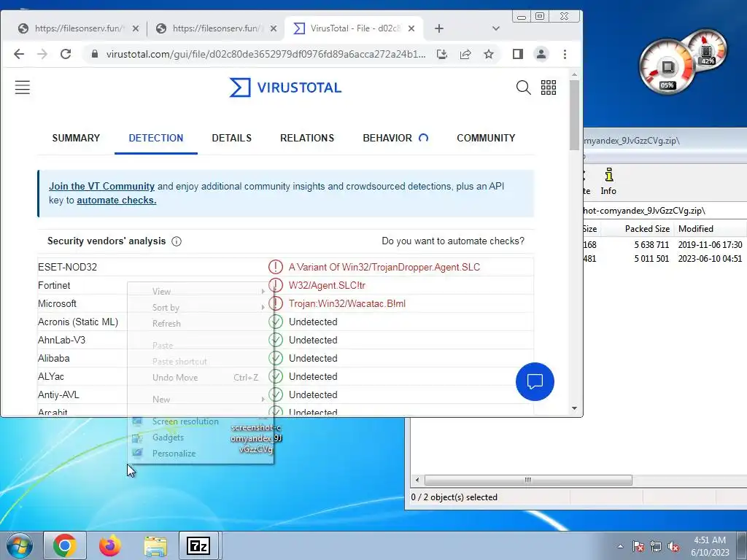Viewport: 747px width, 560px height.
Task: Close the first filesonserv.fun tab
Action: (135, 28)
